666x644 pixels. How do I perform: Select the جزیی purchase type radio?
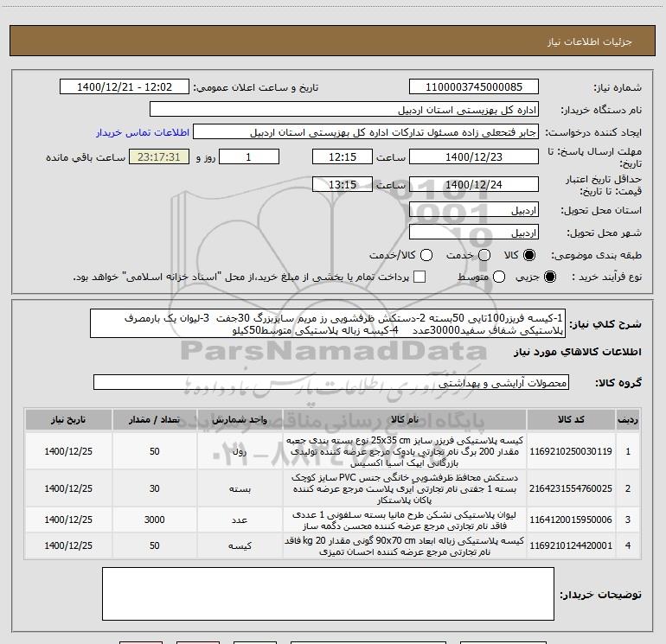549,277
